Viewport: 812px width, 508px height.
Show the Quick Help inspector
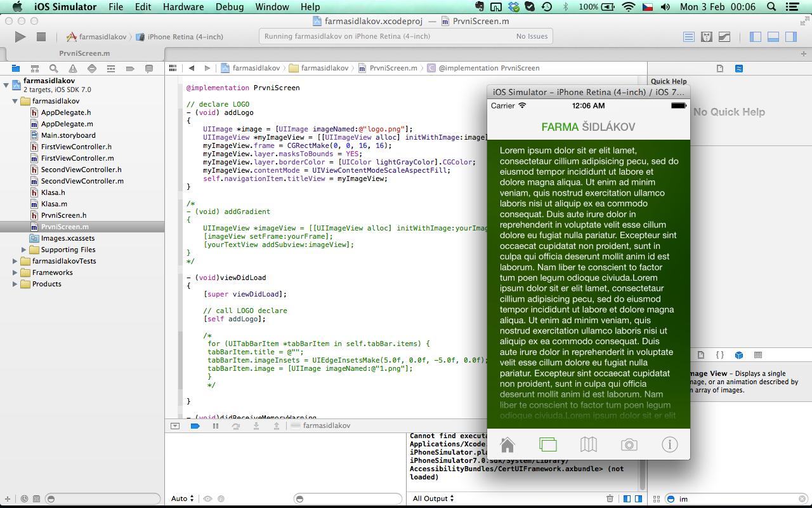click(x=739, y=69)
